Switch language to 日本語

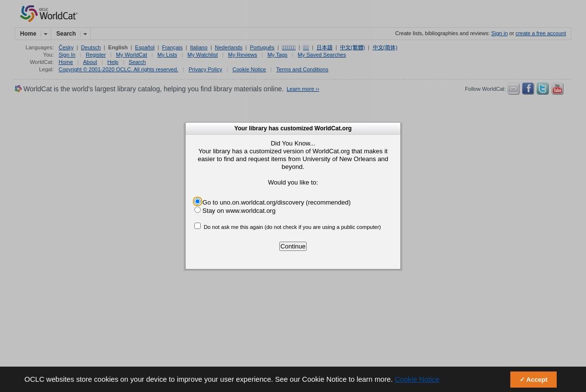(324, 47)
